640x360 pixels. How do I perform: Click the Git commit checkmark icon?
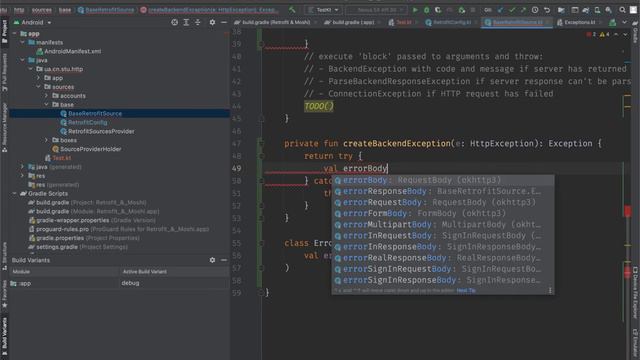point(512,9)
